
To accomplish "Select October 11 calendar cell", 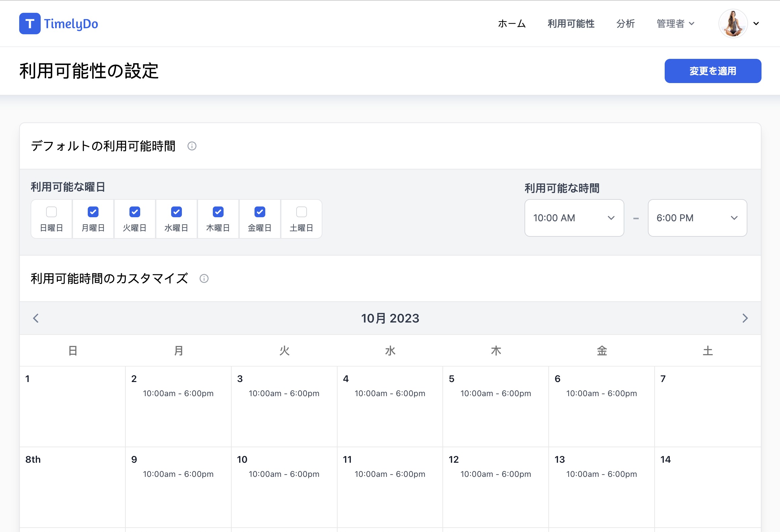I will (x=390, y=487).
